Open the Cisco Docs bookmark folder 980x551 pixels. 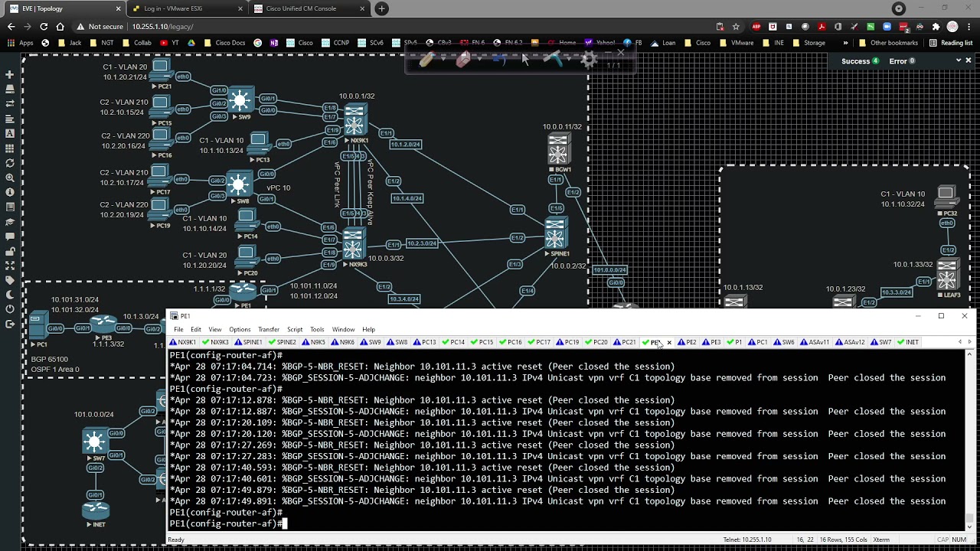[x=224, y=43]
